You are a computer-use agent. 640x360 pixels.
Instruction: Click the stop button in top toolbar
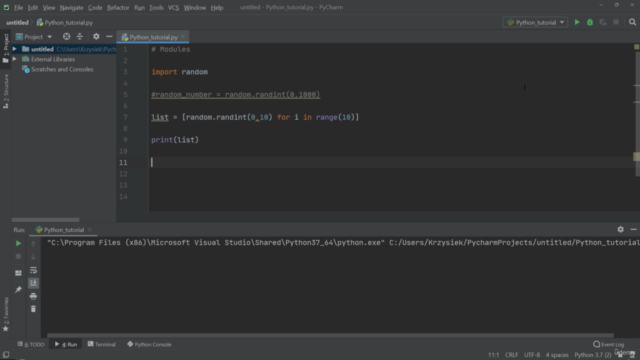pos(616,22)
